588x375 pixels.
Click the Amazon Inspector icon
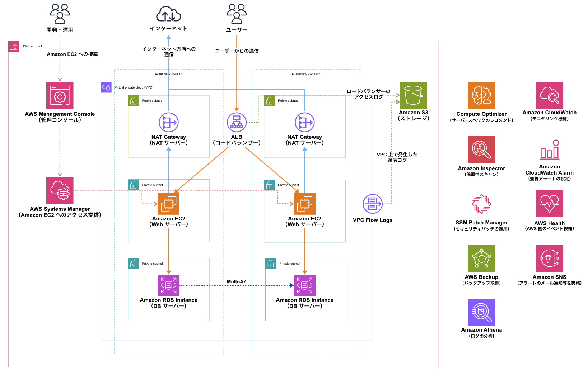click(x=481, y=149)
